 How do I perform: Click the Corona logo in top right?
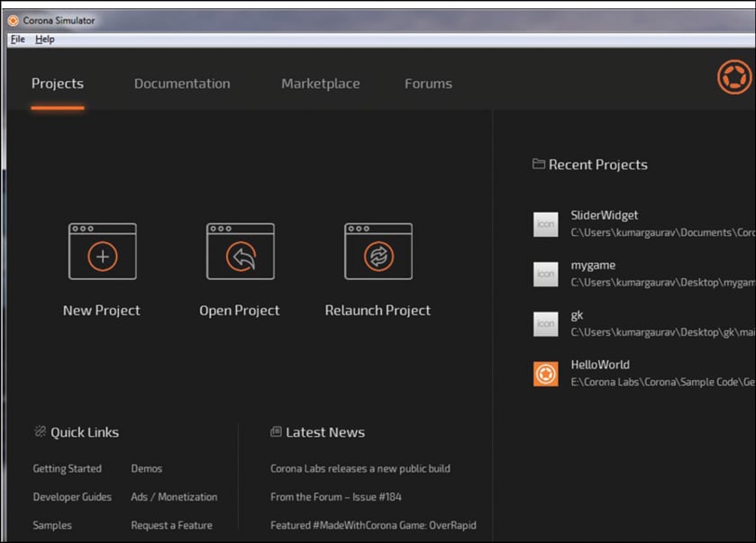pyautogui.click(x=733, y=77)
